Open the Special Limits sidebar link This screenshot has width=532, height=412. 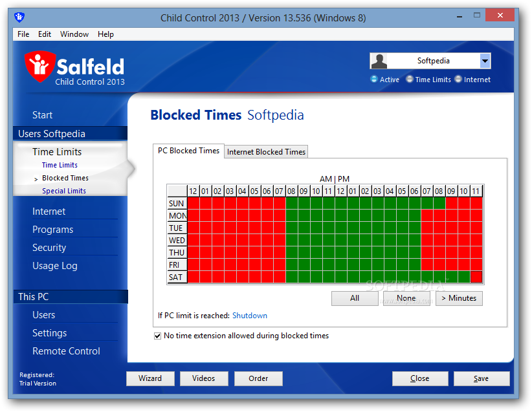pyautogui.click(x=64, y=191)
